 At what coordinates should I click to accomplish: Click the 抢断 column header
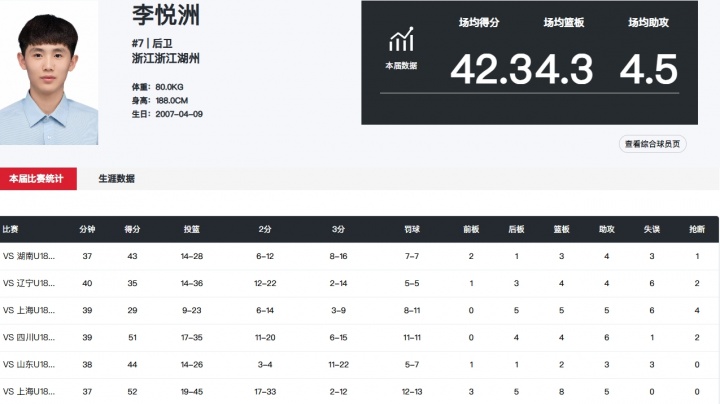pyautogui.click(x=697, y=230)
